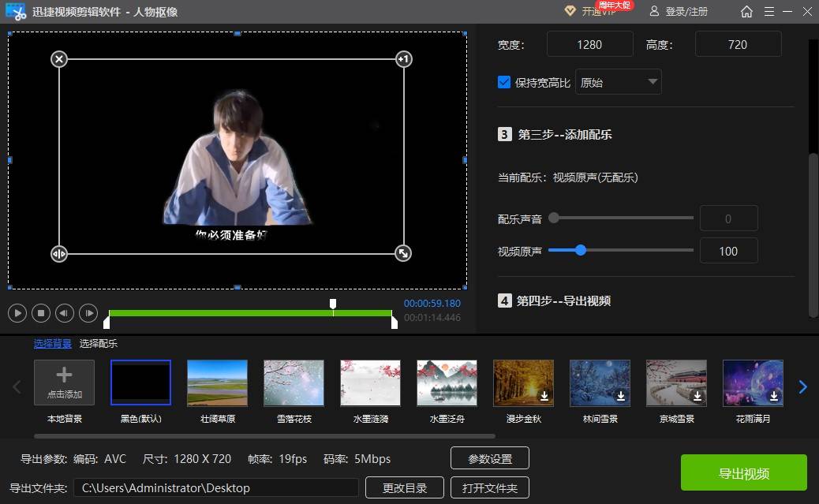Screen dimensions: 819x504
Task: Expand the 原始 aspect ratio dropdown
Action: [619, 82]
